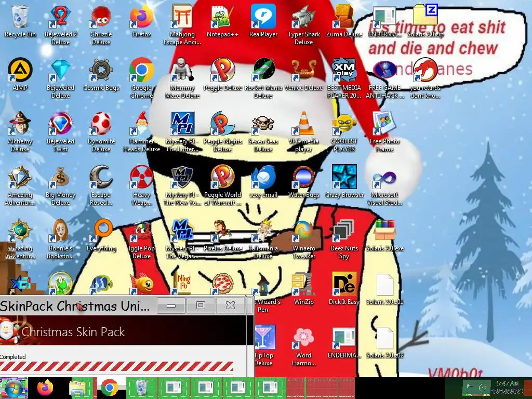Launch Talismania Deluxe shortcut
The height and width of the screenshot is (399, 532).
pos(263,239)
